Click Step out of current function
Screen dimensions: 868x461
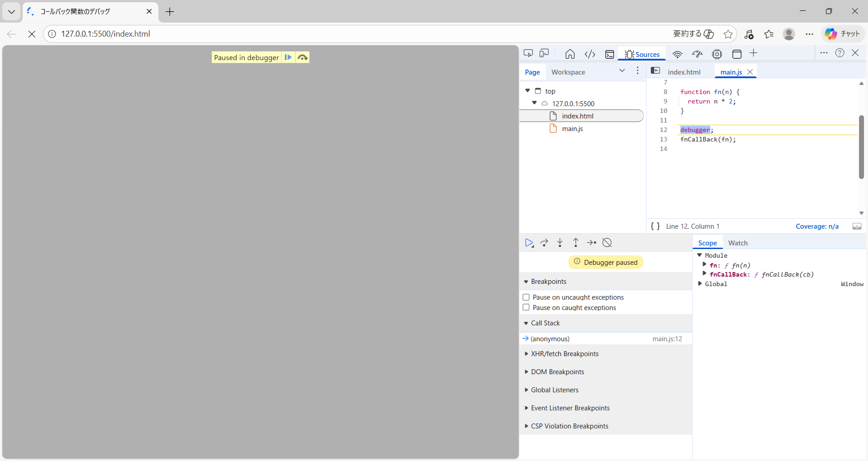[576, 243]
